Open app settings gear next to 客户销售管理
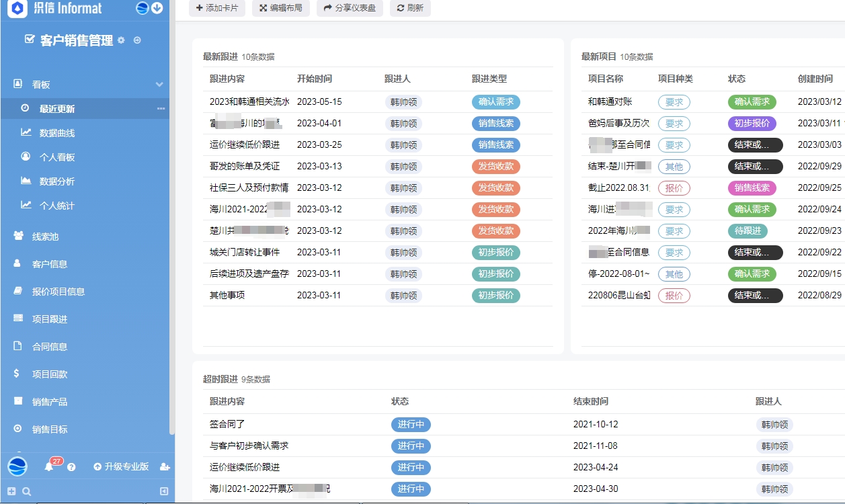 pos(121,40)
